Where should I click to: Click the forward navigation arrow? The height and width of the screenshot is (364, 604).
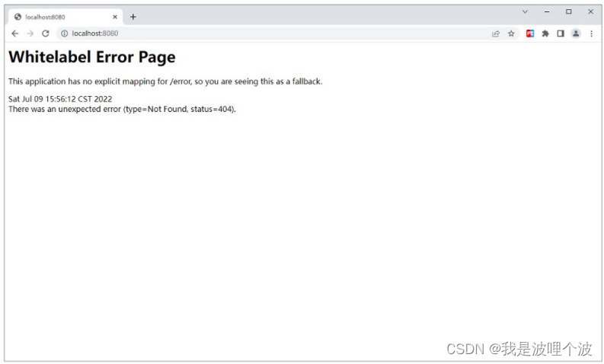pos(30,34)
